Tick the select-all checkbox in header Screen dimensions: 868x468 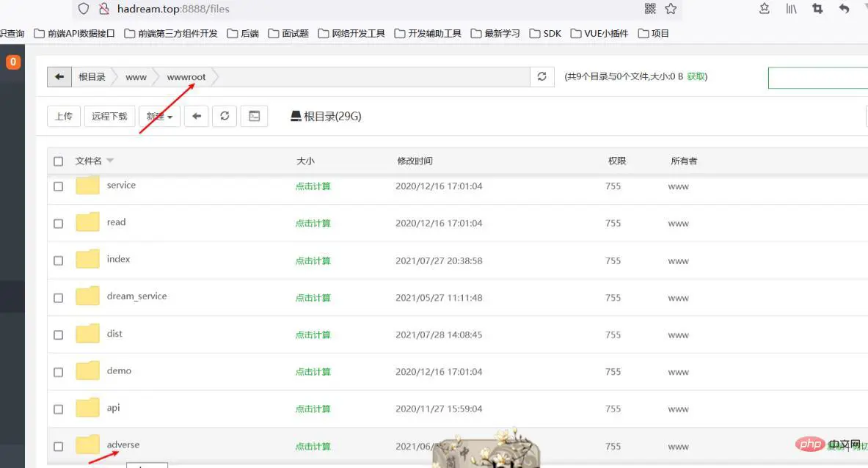58,161
